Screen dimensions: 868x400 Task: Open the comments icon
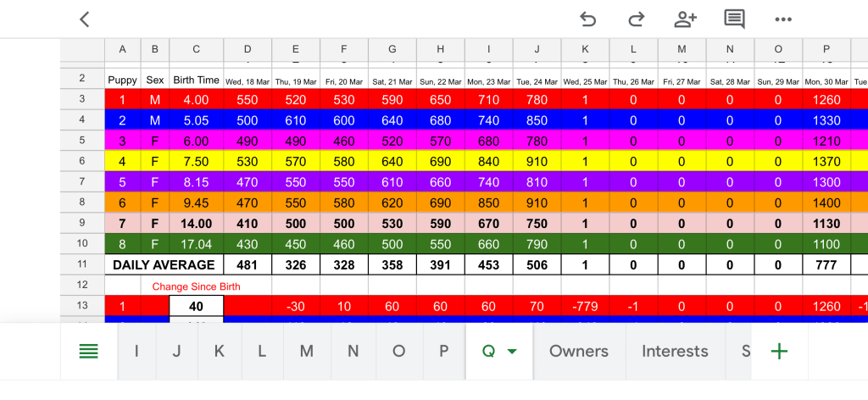click(x=734, y=19)
